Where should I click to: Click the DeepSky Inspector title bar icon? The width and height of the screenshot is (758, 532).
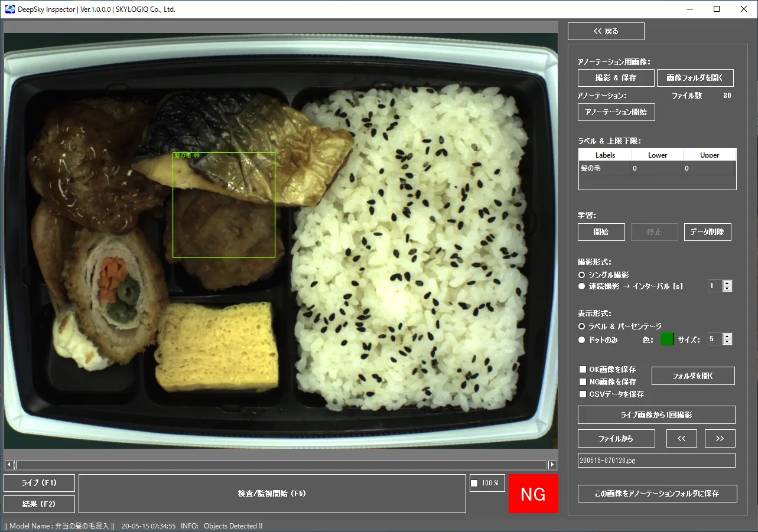pos(10,9)
